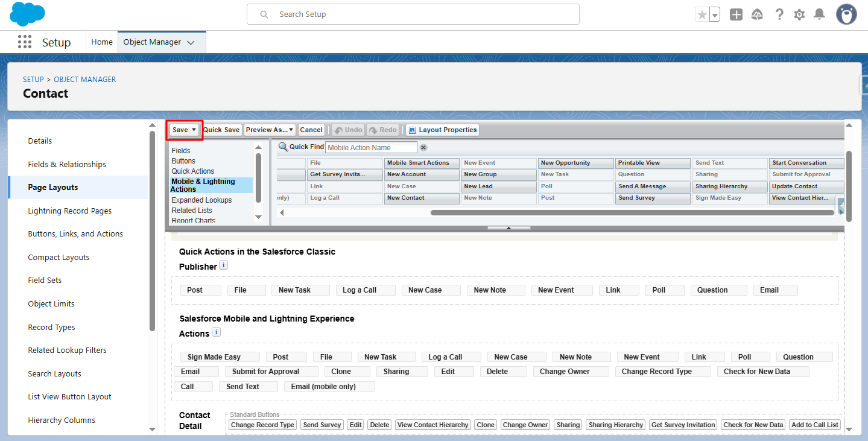Open the App Launcher grid icon
868x441 pixels.
[25, 42]
